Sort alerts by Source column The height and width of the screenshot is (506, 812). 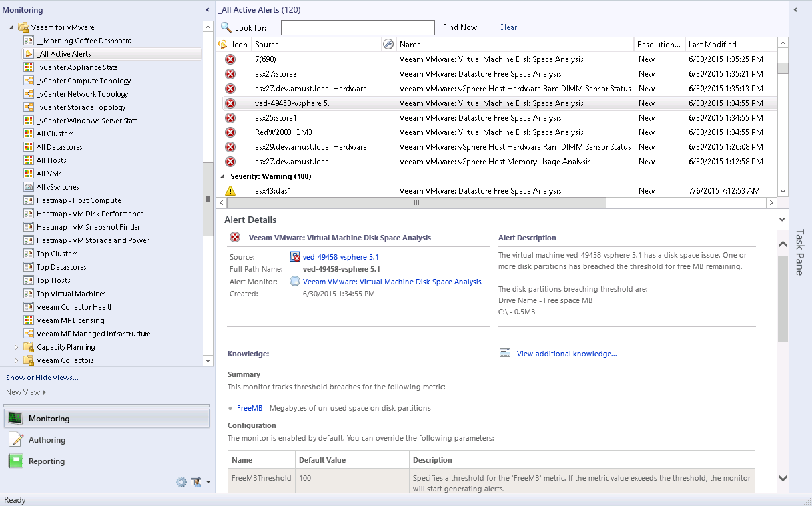[x=316, y=45]
